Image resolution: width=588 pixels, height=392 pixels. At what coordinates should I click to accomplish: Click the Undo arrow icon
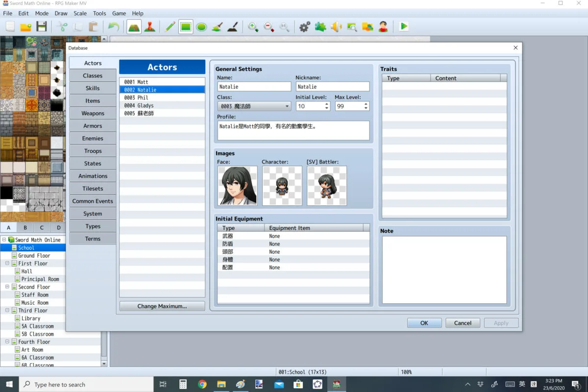[113, 26]
